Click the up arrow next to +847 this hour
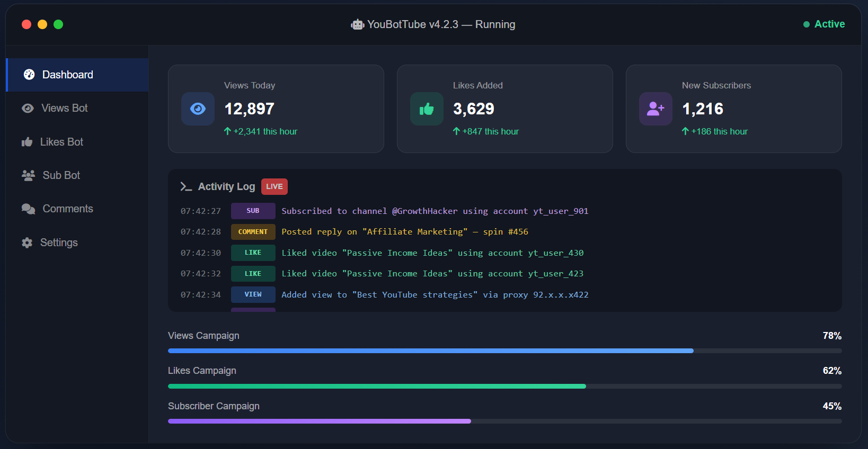868x449 pixels. [456, 131]
